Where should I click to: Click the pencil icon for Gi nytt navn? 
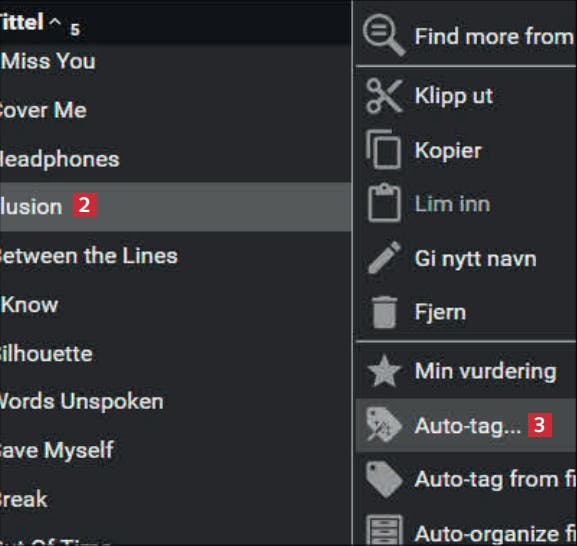(x=385, y=258)
